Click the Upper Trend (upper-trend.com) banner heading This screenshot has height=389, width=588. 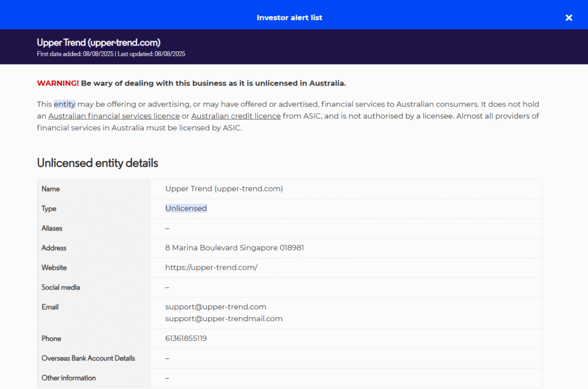click(x=99, y=43)
